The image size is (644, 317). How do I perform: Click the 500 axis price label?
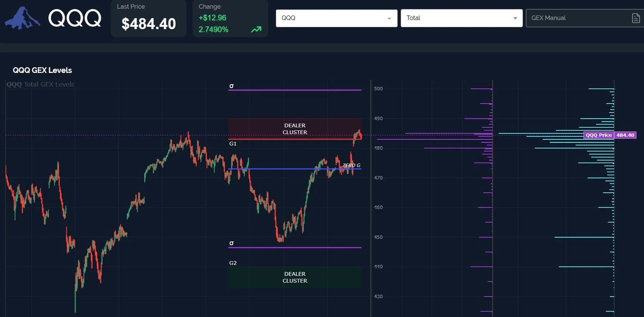coord(378,89)
